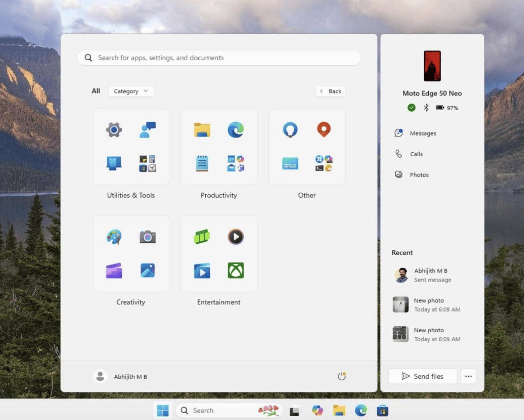524x420 pixels.
Task: Open Messages in phone panel
Action: coord(422,133)
